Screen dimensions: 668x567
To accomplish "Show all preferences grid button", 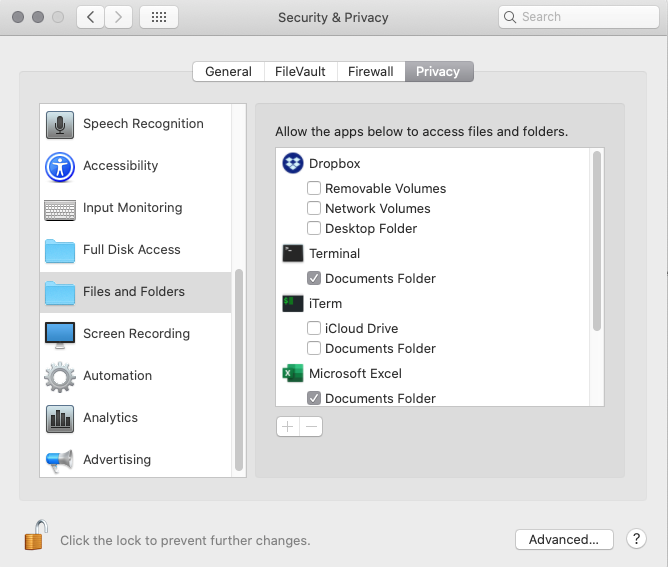I will click(159, 17).
